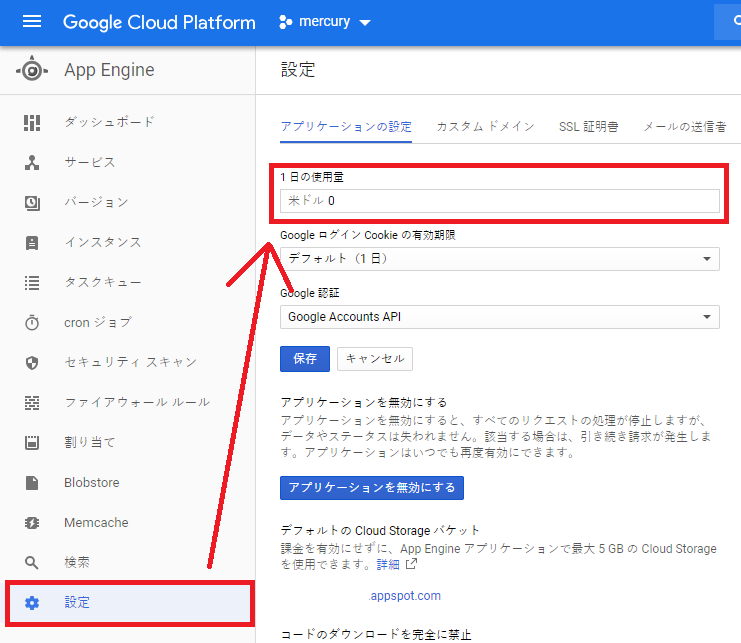Click the Firewall rules icon
This screenshot has width=741, height=643.
[32, 402]
